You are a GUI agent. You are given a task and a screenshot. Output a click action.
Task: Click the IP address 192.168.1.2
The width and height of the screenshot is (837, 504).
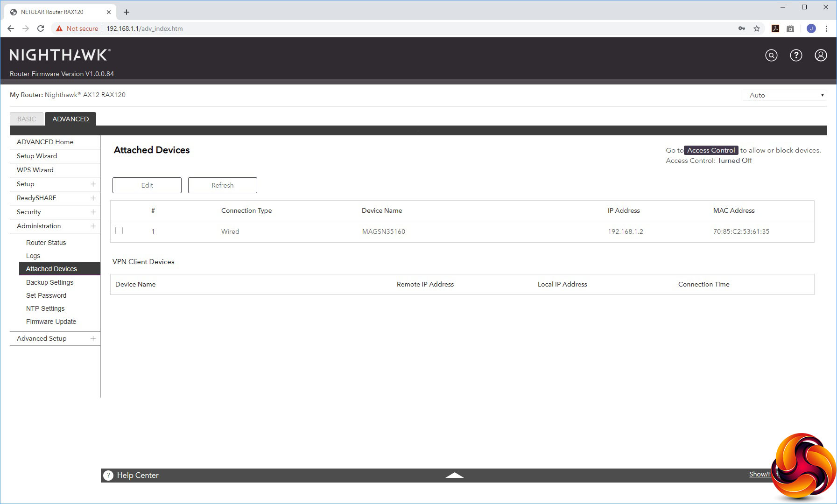point(626,231)
